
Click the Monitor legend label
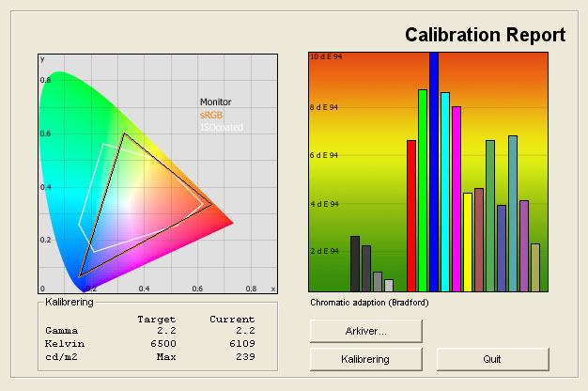click(215, 102)
